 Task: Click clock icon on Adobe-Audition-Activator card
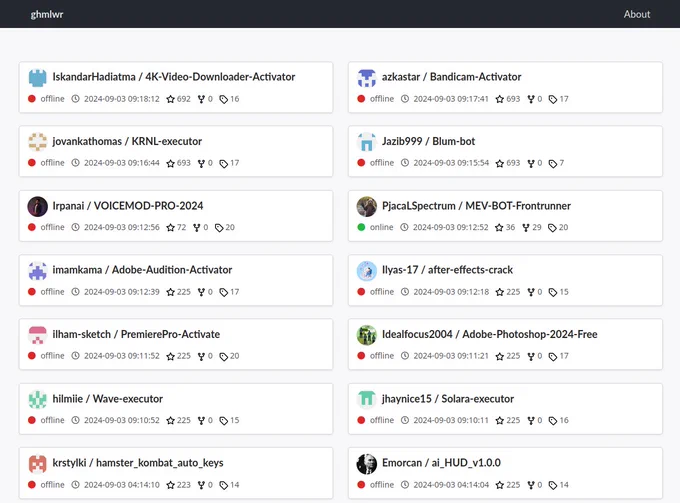pos(75,292)
